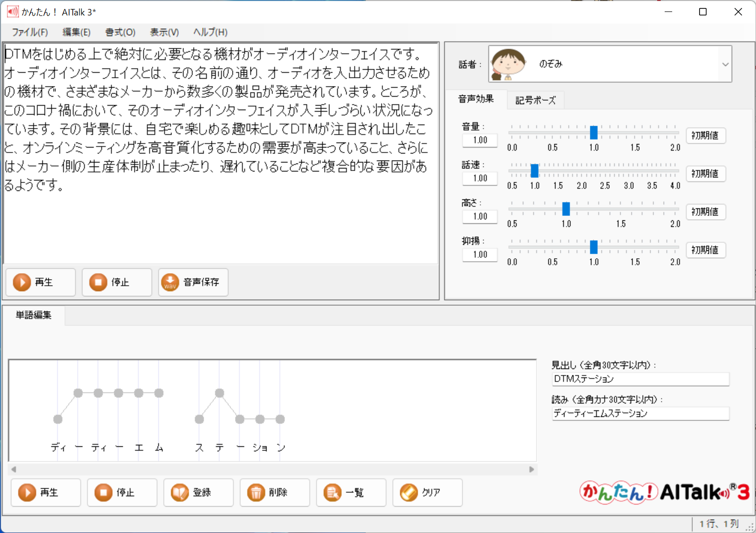756x533 pixels.
Task: Stop word playback in the 単語編集 panel
Action: pyautogui.click(x=122, y=493)
